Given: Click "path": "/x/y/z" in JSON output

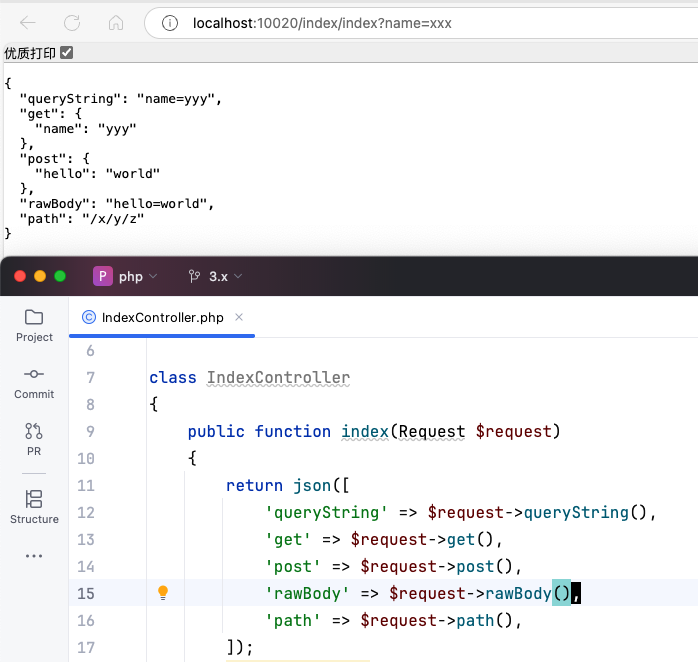Looking at the screenshot, I should pyautogui.click(x=82, y=219).
